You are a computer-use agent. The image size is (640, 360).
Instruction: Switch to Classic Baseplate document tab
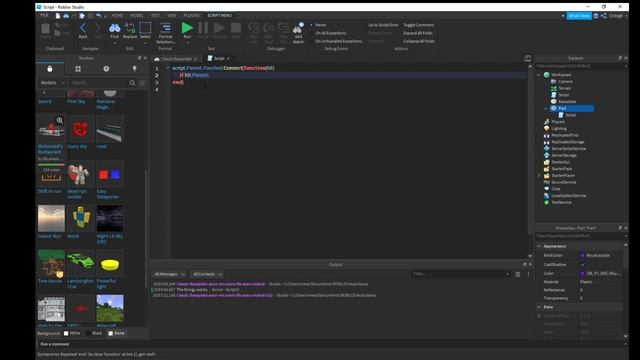click(176, 59)
